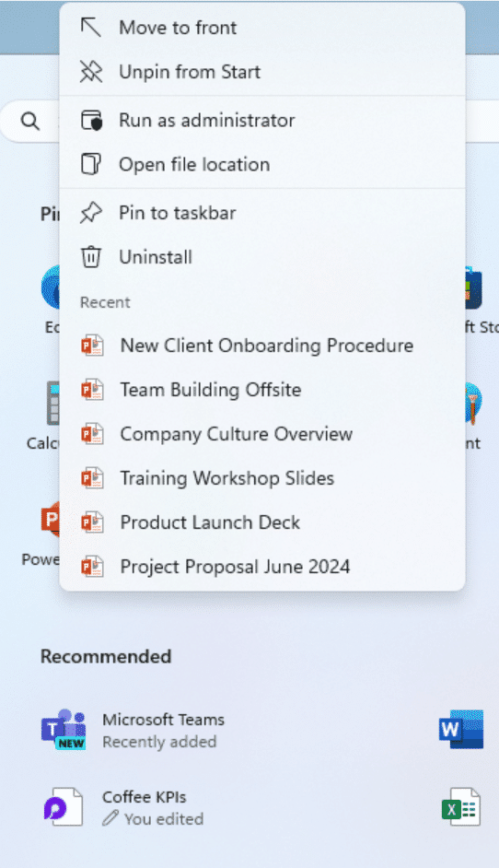Image resolution: width=499 pixels, height=868 pixels.
Task: Click the Uninstall trash icon
Action: click(91, 257)
